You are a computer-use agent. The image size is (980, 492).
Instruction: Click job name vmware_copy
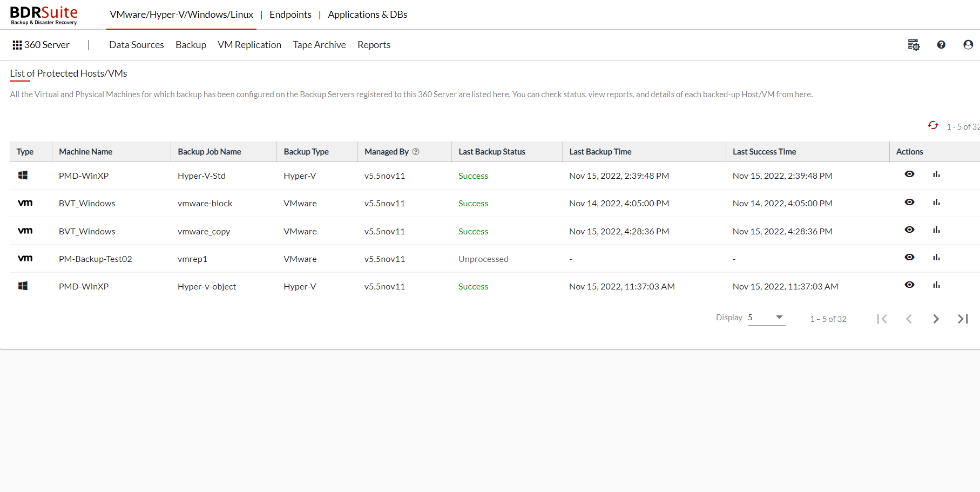click(204, 232)
